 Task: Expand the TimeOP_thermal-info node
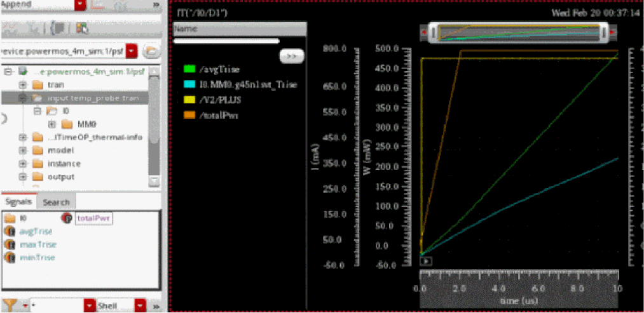(23, 137)
